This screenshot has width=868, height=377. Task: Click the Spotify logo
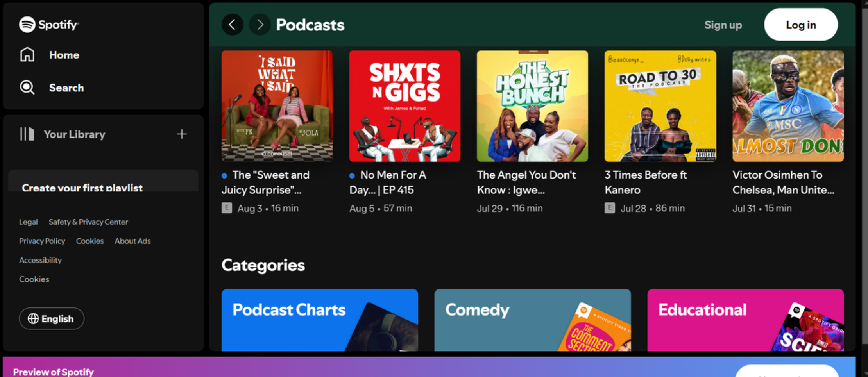(x=49, y=24)
